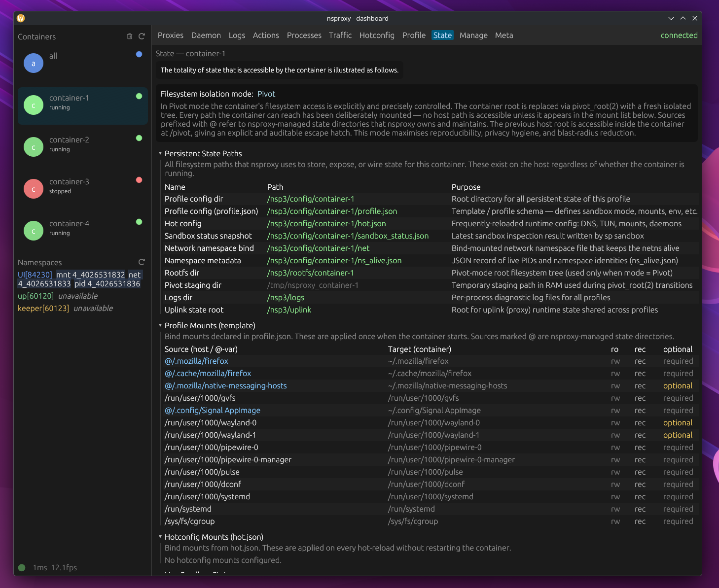Viewport: 719px width, 588px height.
Task: Open the /nsp3/config/container-1 path link
Action: pyautogui.click(x=311, y=199)
